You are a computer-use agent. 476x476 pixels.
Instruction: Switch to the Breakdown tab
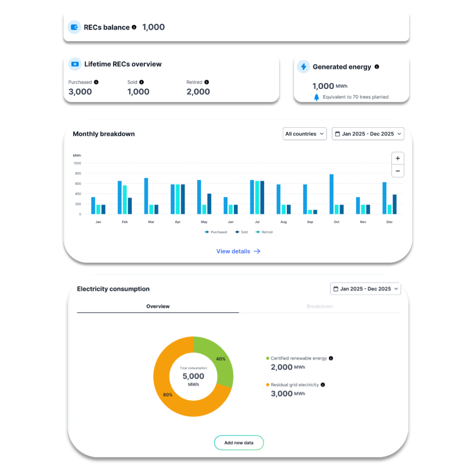tap(320, 306)
